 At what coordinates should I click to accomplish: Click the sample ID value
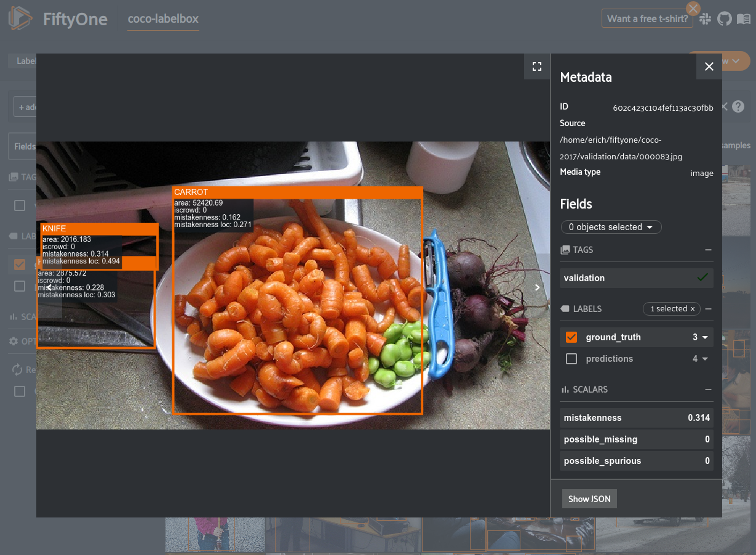(663, 108)
